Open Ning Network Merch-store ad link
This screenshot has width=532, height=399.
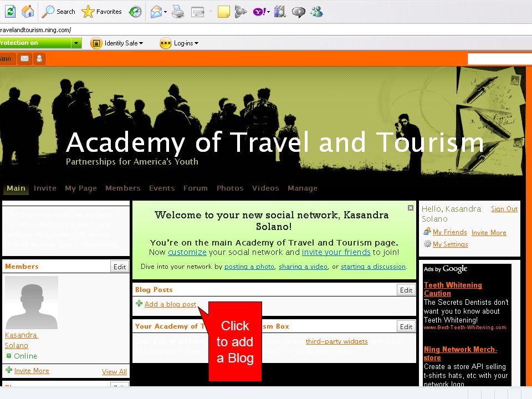tap(460, 354)
